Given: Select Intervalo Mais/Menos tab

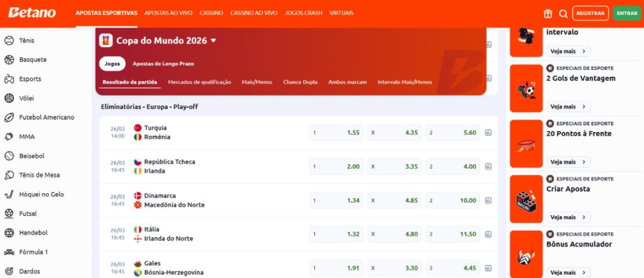Looking at the screenshot, I should (x=405, y=82).
